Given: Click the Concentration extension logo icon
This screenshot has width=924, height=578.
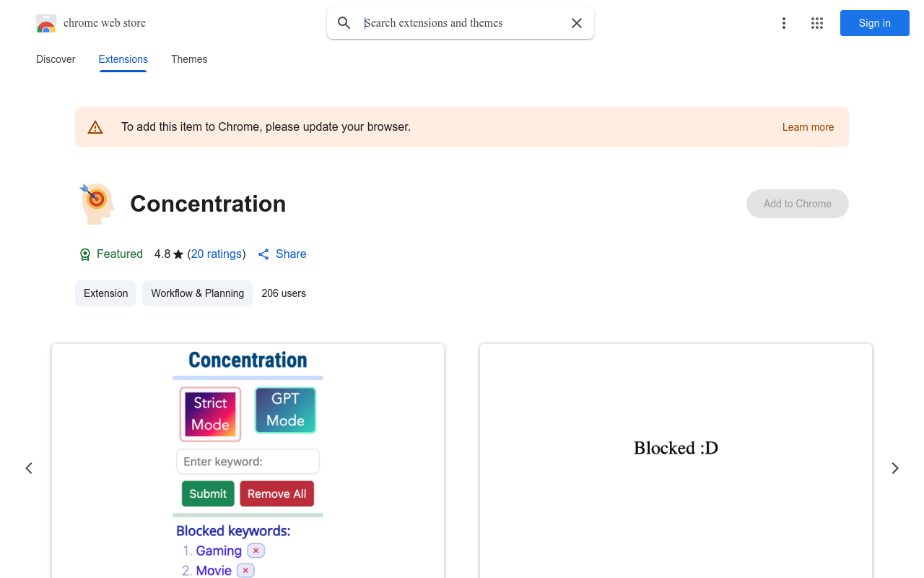Looking at the screenshot, I should 97,204.
